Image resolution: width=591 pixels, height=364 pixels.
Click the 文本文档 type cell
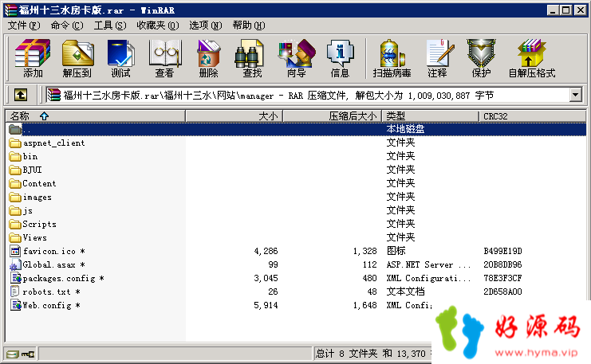point(405,292)
